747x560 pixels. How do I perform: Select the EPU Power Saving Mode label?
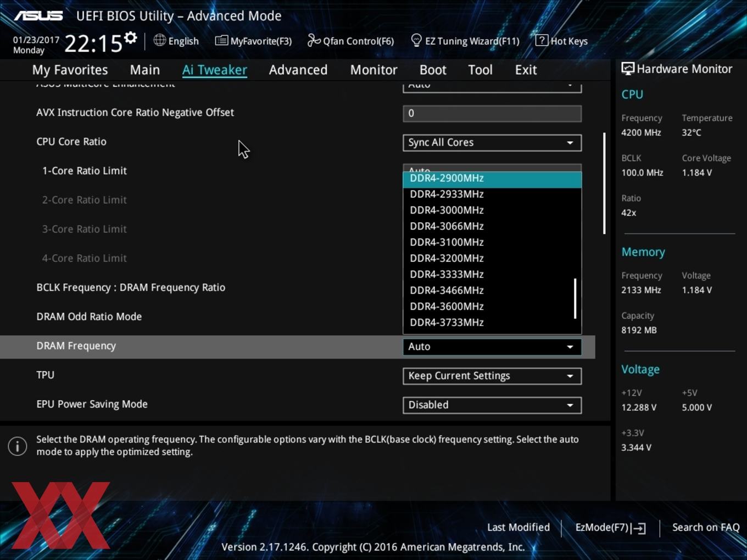pyautogui.click(x=92, y=404)
